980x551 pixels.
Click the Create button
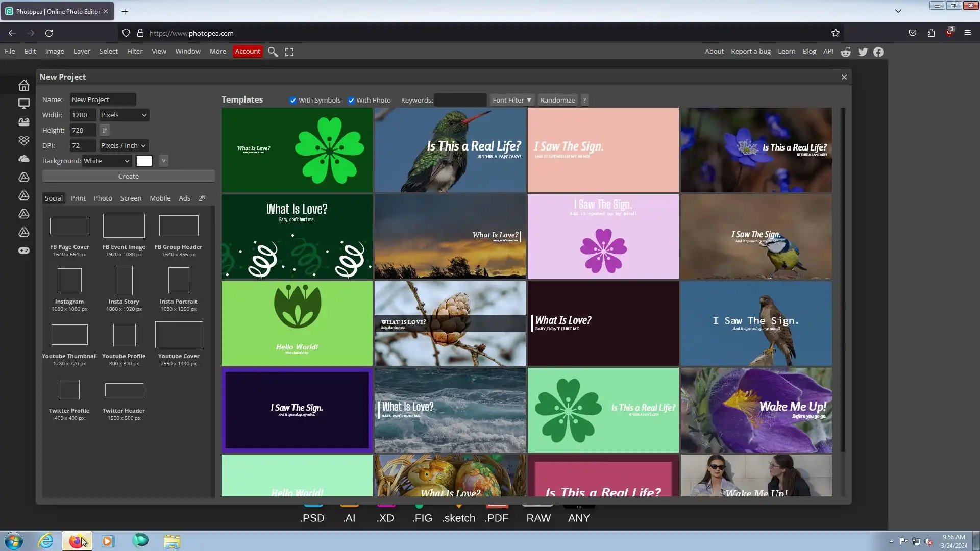[x=129, y=176]
